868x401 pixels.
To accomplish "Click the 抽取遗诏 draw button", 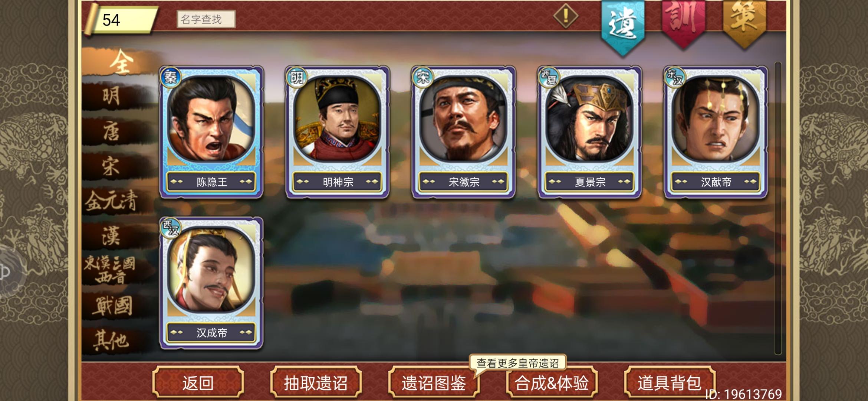I will click(x=316, y=382).
